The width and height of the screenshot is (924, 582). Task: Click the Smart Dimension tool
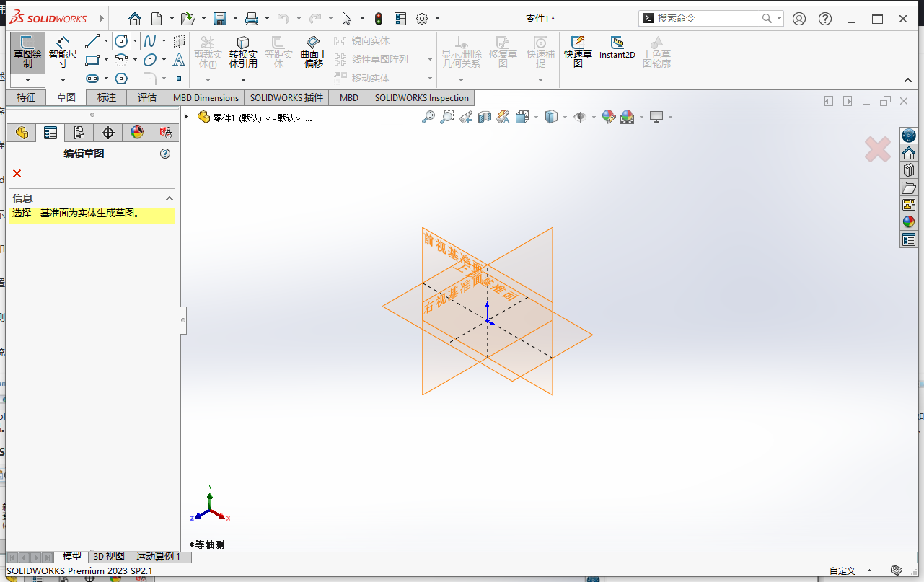tap(63, 52)
